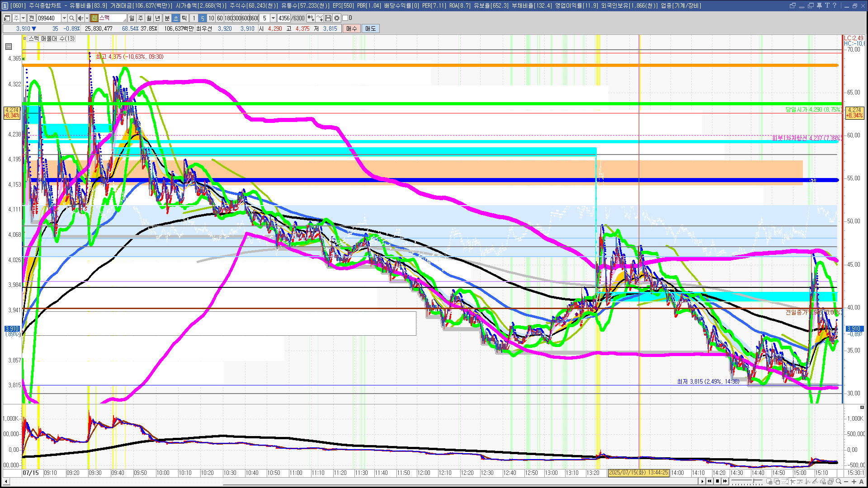Click the 매도 sell button

[370, 28]
